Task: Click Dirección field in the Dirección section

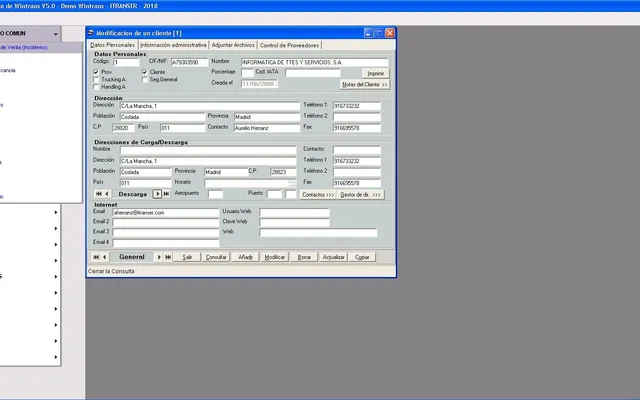Action: coord(210,106)
